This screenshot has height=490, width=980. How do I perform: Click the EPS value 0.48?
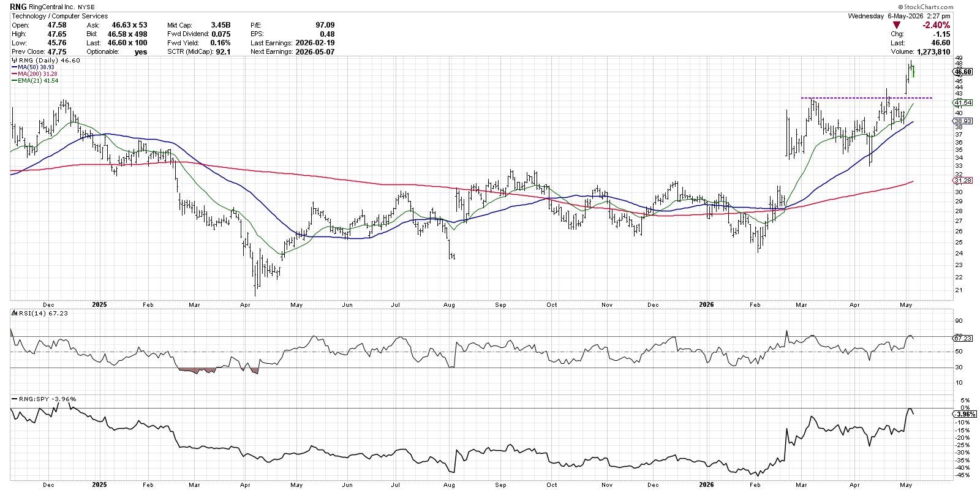pos(327,34)
